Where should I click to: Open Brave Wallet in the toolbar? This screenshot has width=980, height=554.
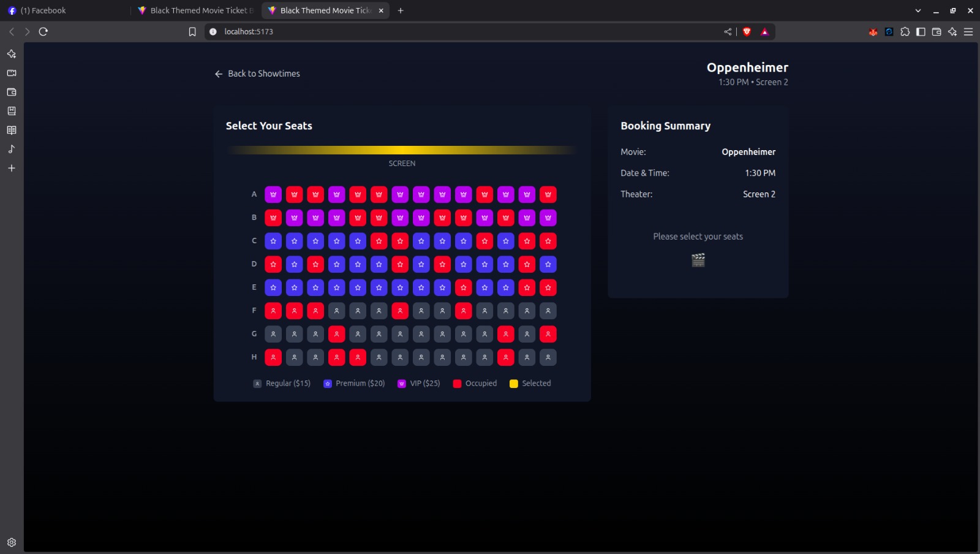tap(937, 32)
